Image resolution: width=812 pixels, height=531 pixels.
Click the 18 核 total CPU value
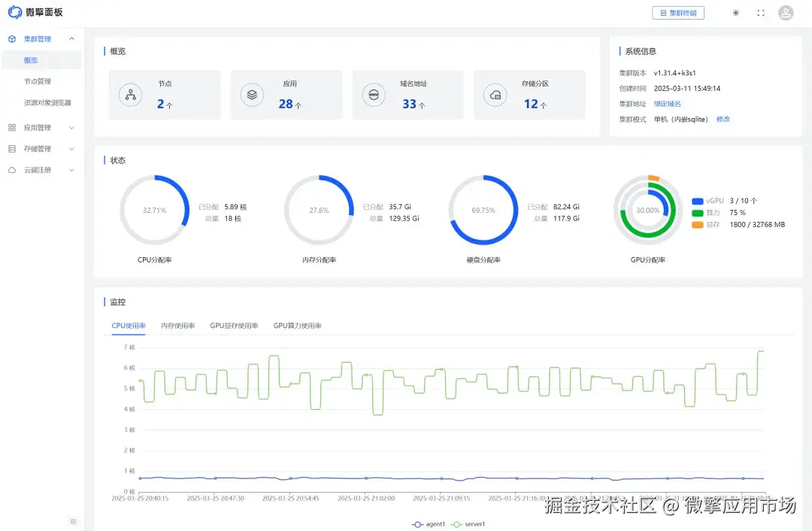click(232, 219)
